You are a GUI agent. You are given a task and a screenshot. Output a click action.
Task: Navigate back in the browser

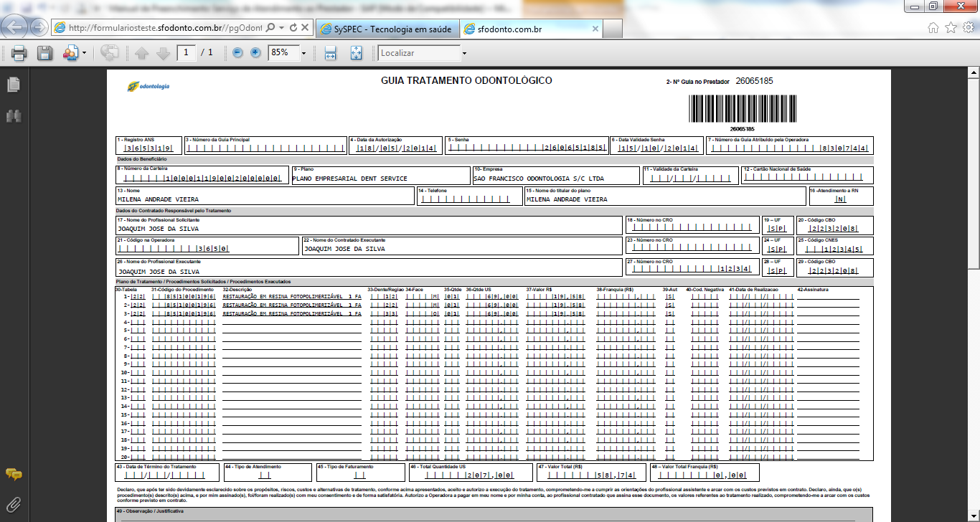pyautogui.click(x=16, y=27)
